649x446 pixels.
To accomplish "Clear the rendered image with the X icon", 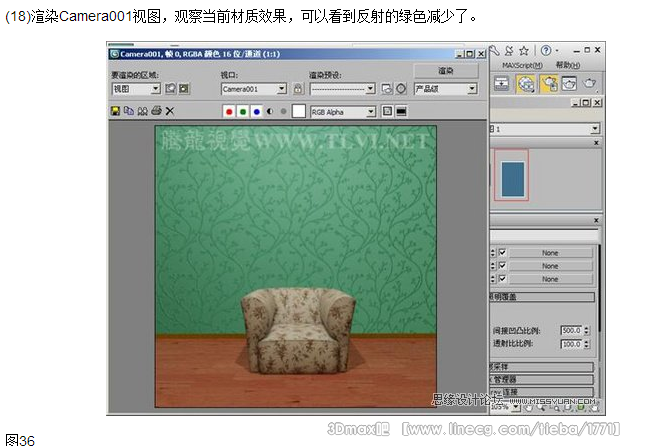I will [x=169, y=111].
